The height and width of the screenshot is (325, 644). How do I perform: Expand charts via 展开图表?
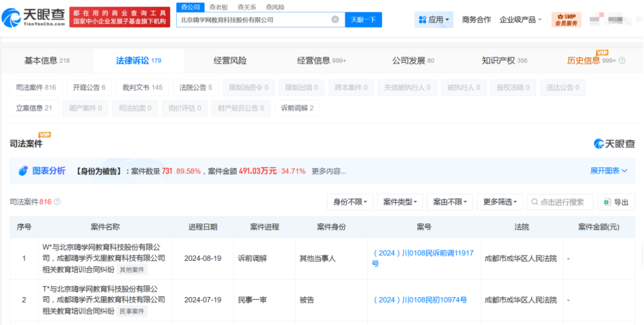[x=608, y=171]
